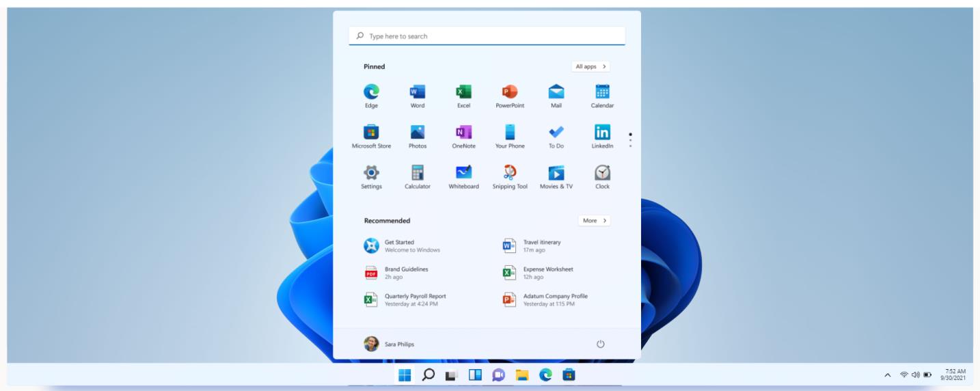Open Teams Chat on the taskbar
The width and height of the screenshot is (980, 391).
coord(498,375)
